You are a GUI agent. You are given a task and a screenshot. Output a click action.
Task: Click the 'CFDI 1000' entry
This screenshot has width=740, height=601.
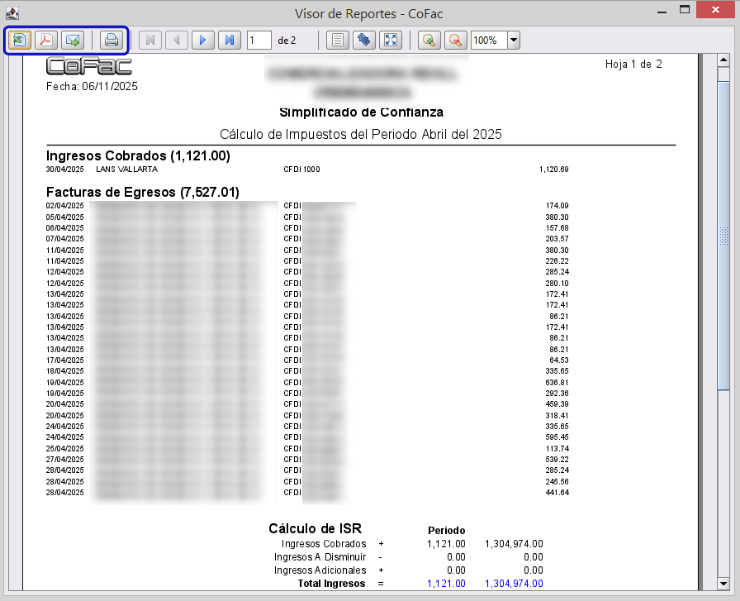click(302, 169)
